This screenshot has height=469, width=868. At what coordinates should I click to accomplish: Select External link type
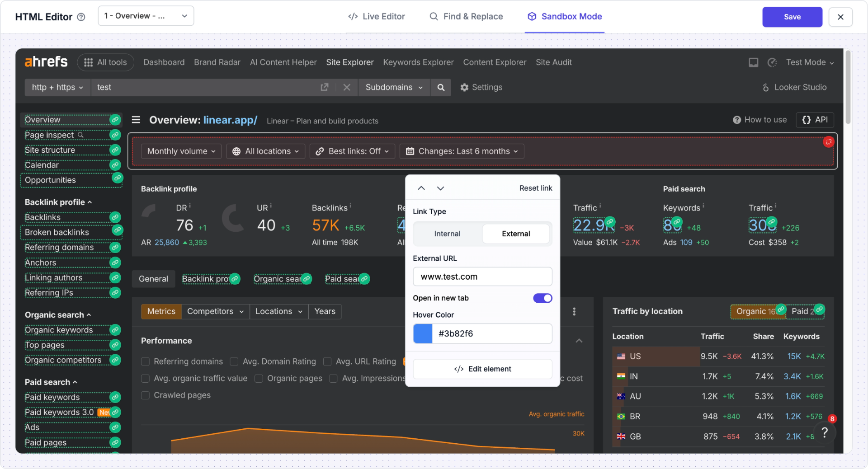click(516, 234)
